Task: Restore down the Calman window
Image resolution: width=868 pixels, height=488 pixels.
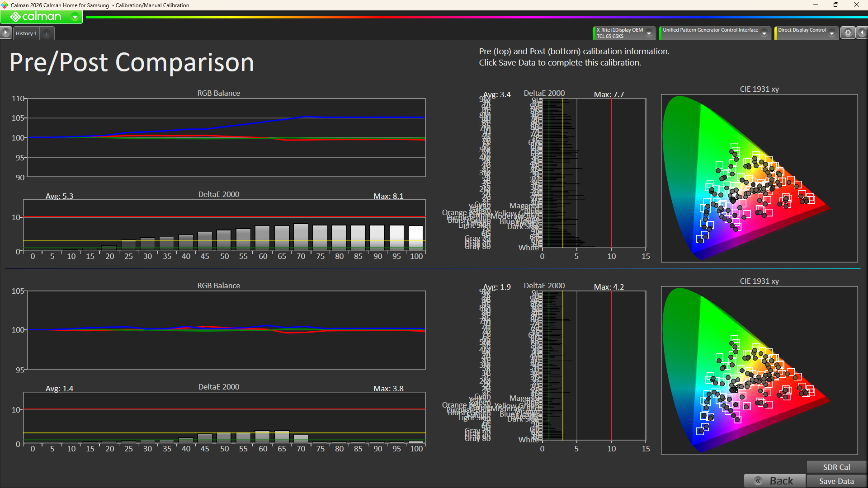Action: point(836,5)
